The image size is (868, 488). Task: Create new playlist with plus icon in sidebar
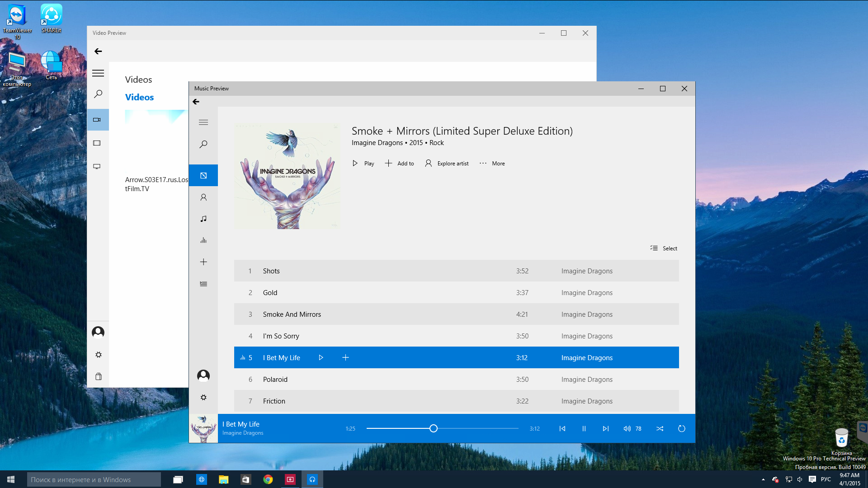203,262
